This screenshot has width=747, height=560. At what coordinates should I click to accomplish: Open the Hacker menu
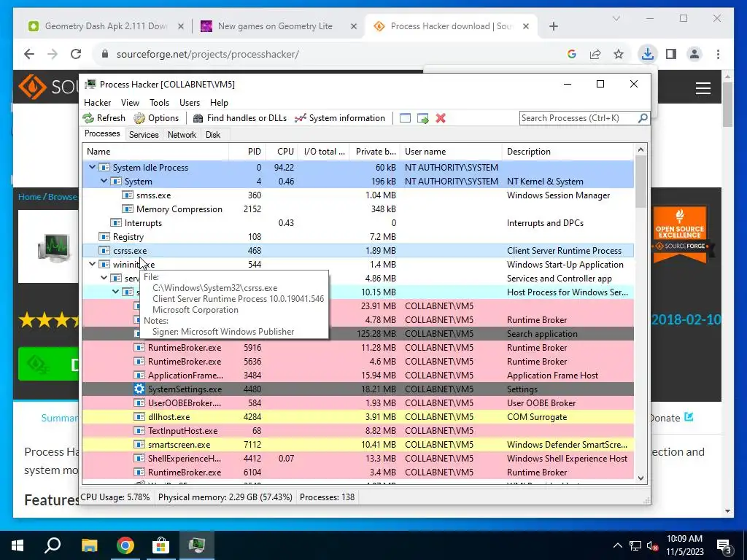pos(97,102)
